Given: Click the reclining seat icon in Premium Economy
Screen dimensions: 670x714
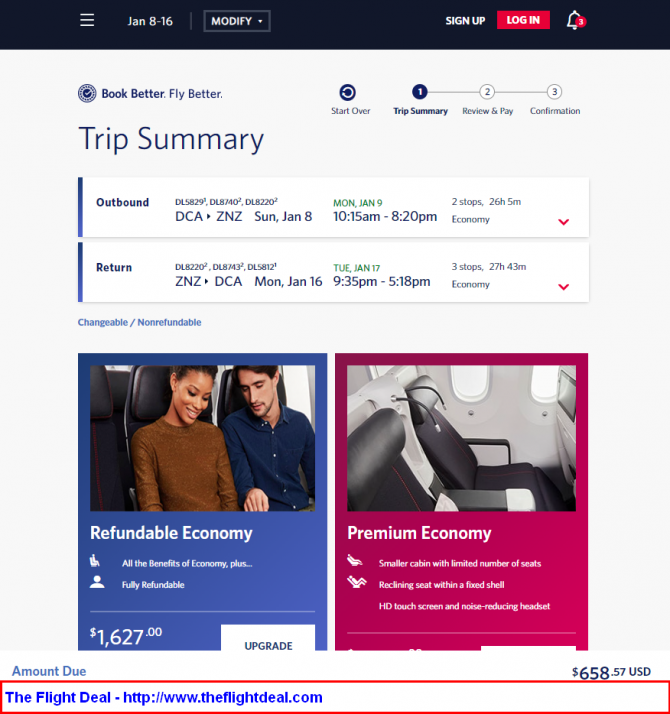Looking at the screenshot, I should [356, 582].
